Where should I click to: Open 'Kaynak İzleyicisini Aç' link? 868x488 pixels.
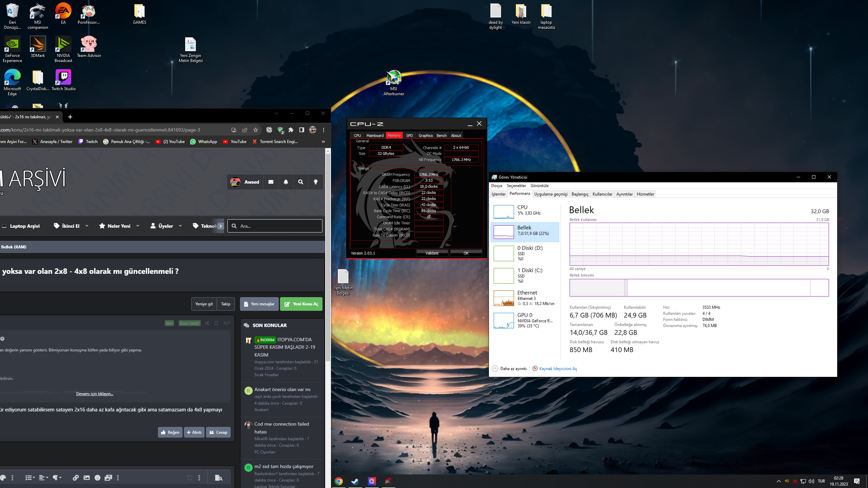[558, 369]
